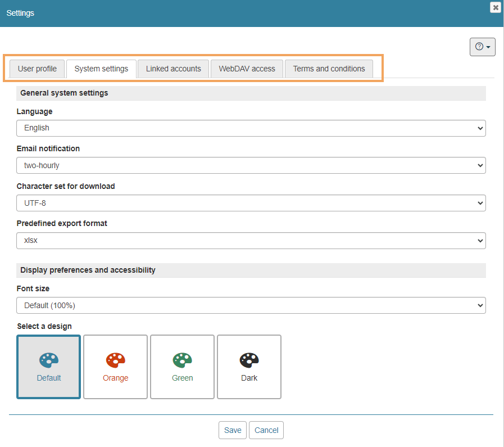
Task: Open the Predefined export format dropdown
Action: tap(251, 240)
